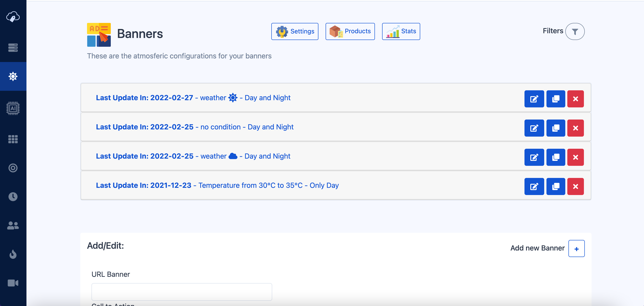Duplicate the no condition banner

555,128
